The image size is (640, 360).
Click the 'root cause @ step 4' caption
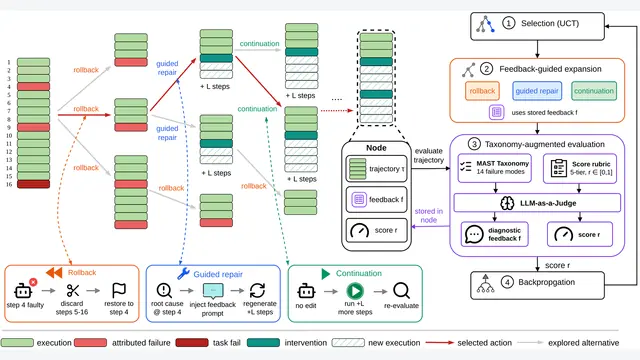click(167, 308)
